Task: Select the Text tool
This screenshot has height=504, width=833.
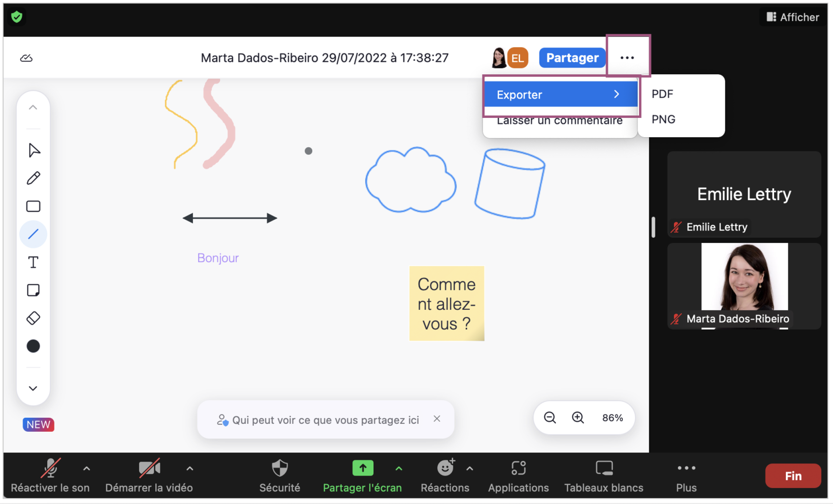Action: [33, 262]
